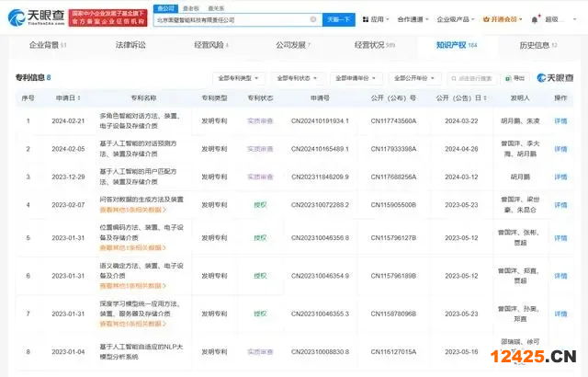588x377 pixels.
Task: Open the 全部公开年份 filter dropdown
Action: pos(414,78)
